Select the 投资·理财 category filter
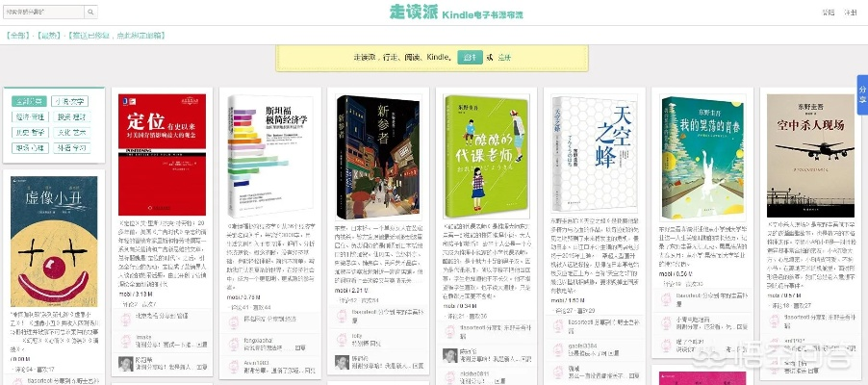The height and width of the screenshot is (385, 868). pos(72,116)
